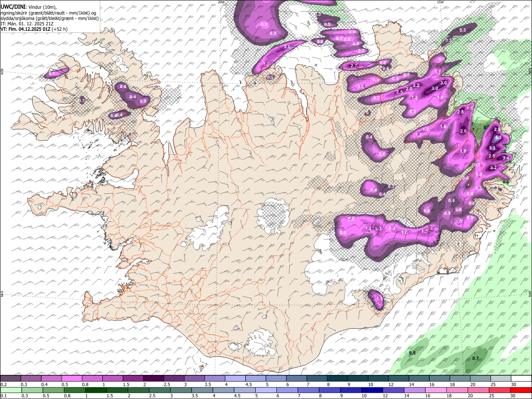Click the darkest green 1 rain-scale swatch
The image size is (532, 399).
click(96, 390)
